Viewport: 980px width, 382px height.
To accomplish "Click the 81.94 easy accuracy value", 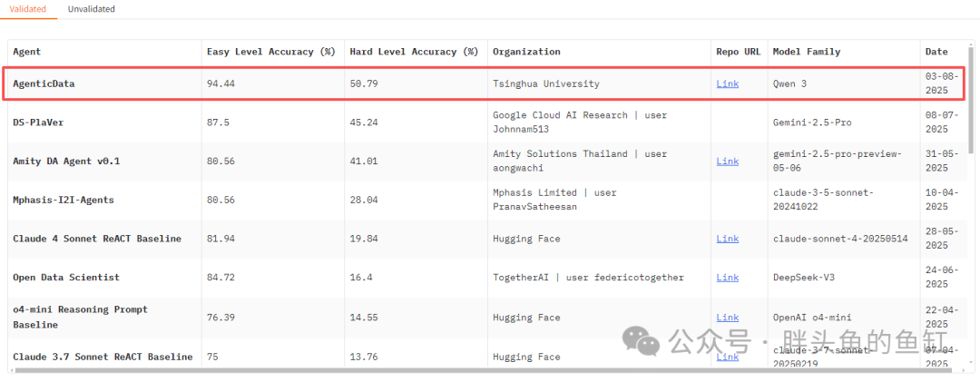I will [220, 239].
